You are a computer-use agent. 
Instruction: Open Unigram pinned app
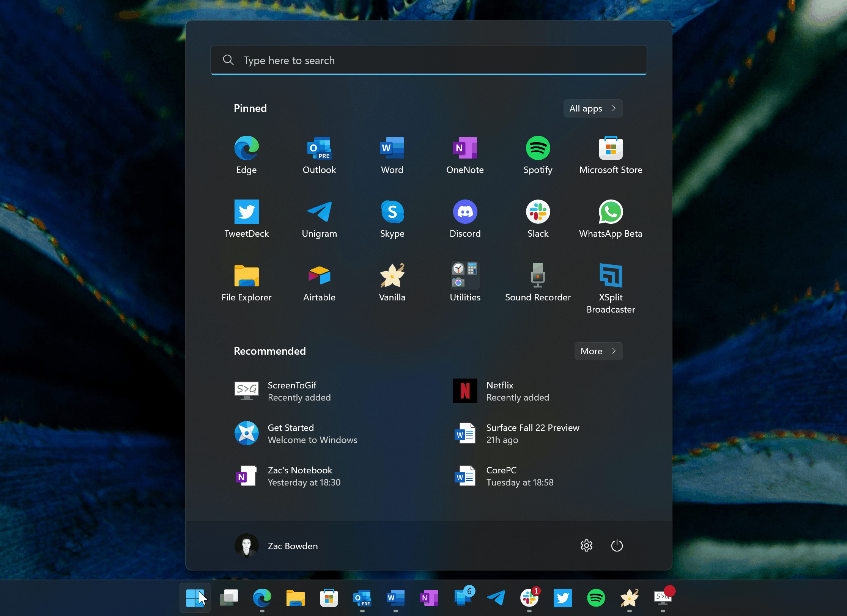click(x=320, y=219)
